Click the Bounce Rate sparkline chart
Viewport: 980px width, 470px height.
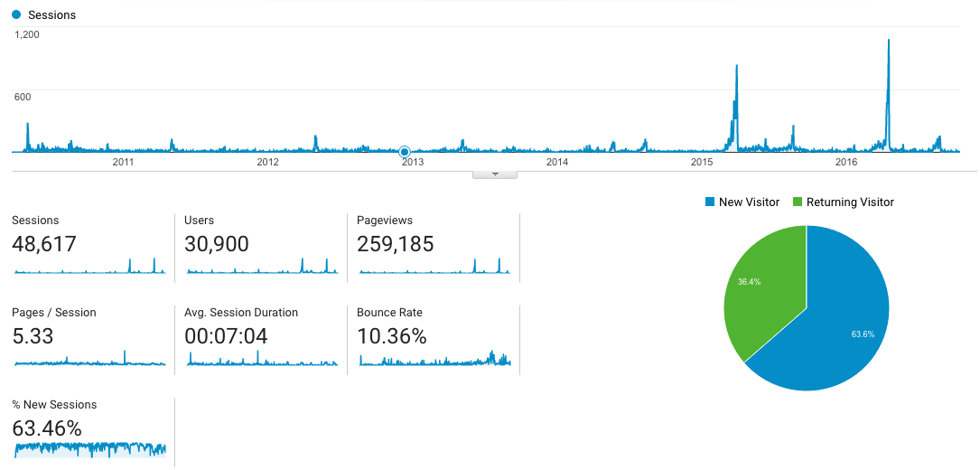click(434, 359)
